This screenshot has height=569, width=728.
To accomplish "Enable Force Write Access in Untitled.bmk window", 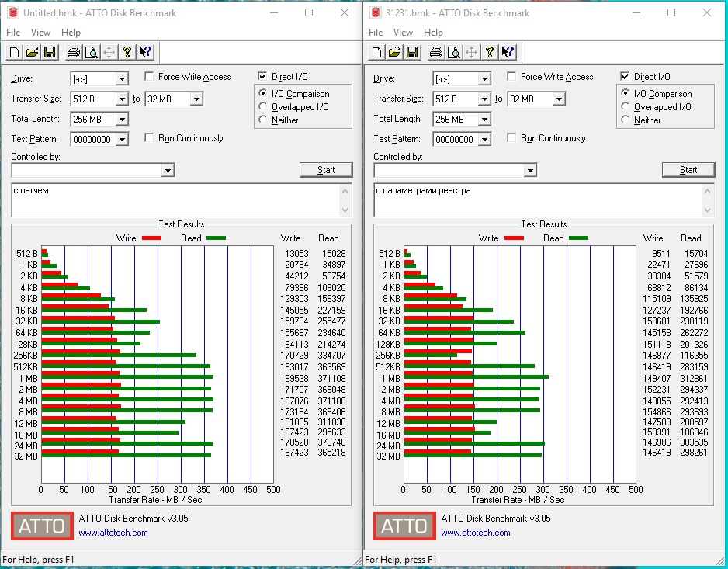I will click(149, 77).
